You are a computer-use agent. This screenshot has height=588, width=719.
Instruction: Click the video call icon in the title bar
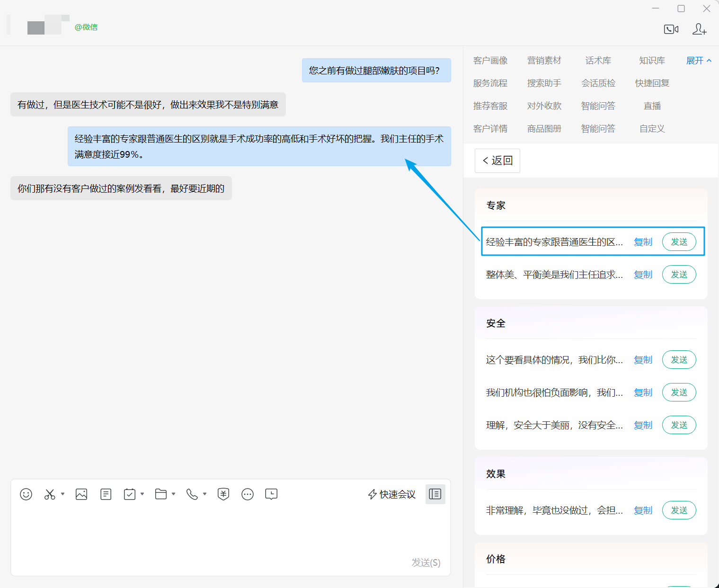pos(671,28)
